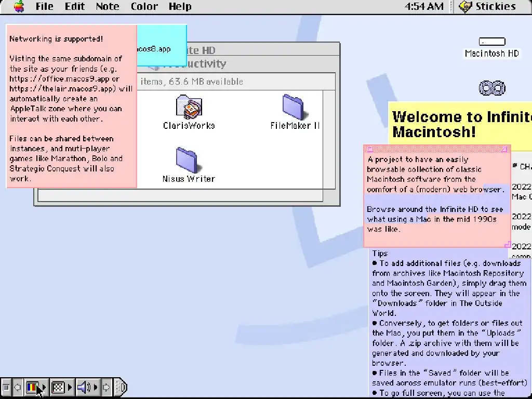The height and width of the screenshot is (399, 532).
Task: Open the monitor resolution module arrow menu
Action: point(70,387)
